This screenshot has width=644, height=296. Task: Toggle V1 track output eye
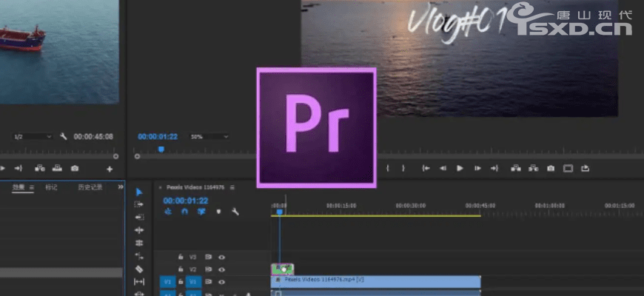[x=222, y=282]
